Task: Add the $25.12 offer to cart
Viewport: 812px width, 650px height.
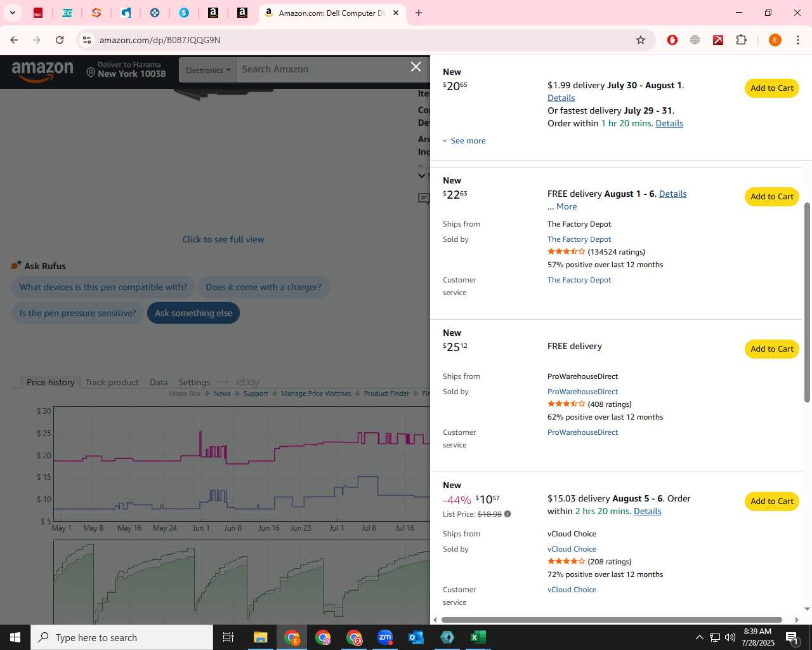Action: [x=772, y=349]
